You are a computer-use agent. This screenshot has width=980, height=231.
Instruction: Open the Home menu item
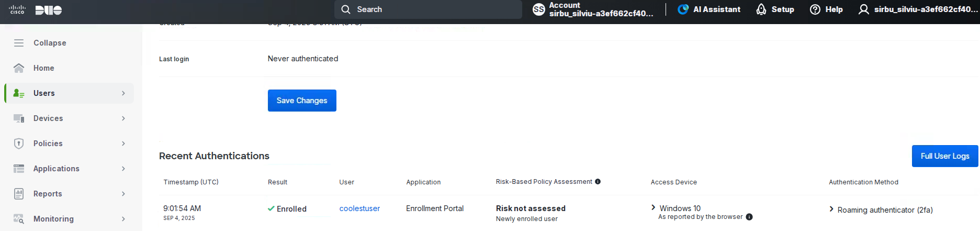(x=69, y=68)
